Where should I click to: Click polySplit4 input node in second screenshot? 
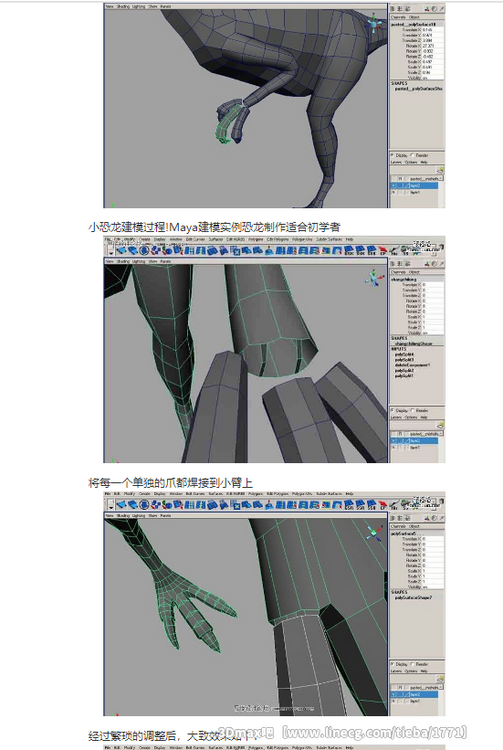point(404,354)
